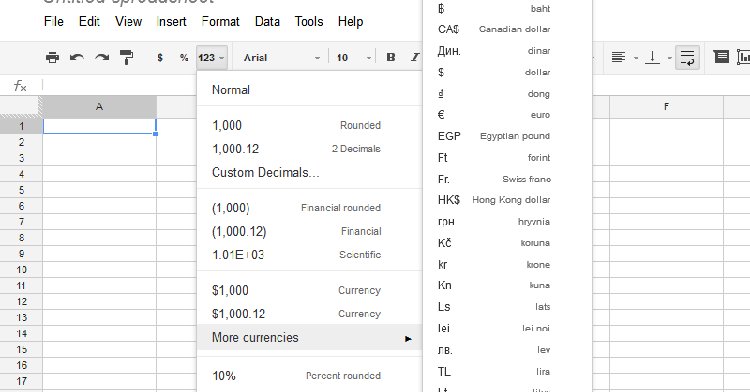Open the Edit menu
Screen dimensions: 750x392
[89, 22]
